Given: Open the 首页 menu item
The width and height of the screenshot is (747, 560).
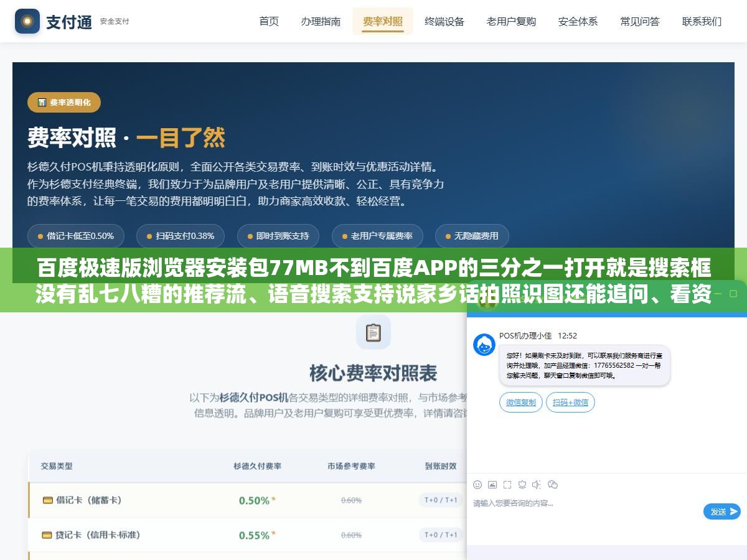Looking at the screenshot, I should coord(269,21).
